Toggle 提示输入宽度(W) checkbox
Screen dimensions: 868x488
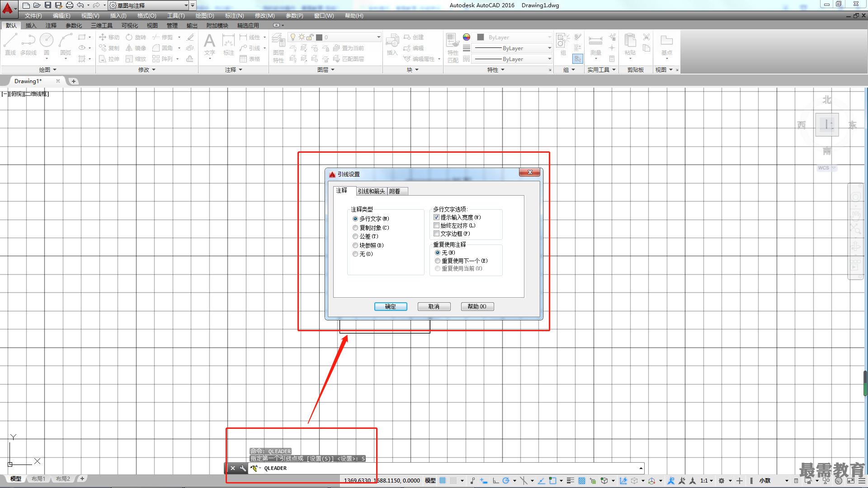436,217
